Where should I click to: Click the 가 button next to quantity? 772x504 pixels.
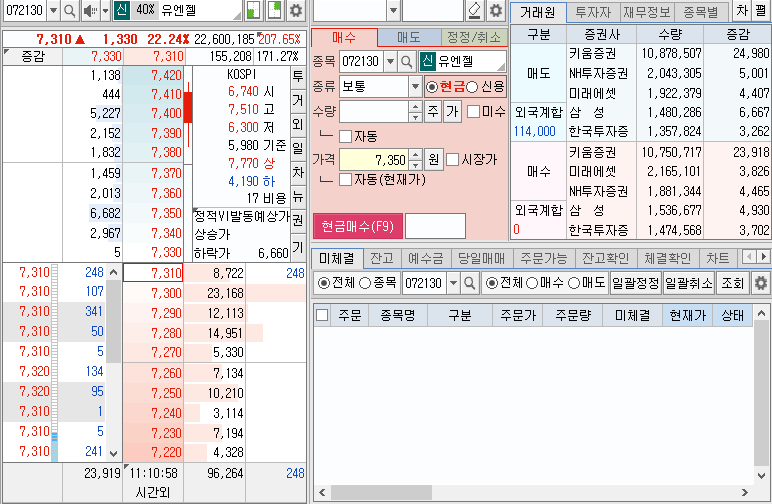tap(452, 112)
